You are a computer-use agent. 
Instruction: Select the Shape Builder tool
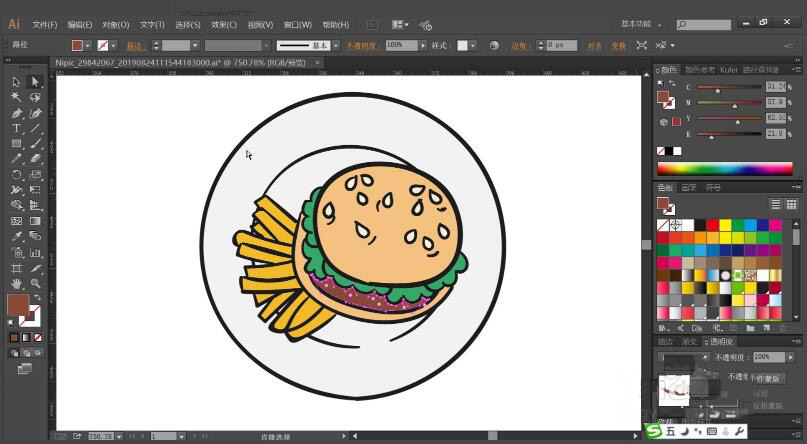(16, 205)
